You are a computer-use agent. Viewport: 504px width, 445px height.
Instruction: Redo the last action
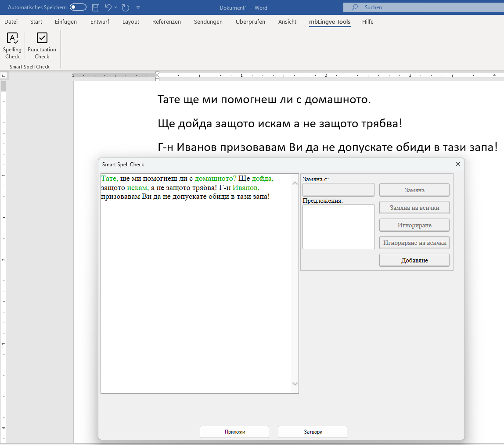tap(126, 7)
